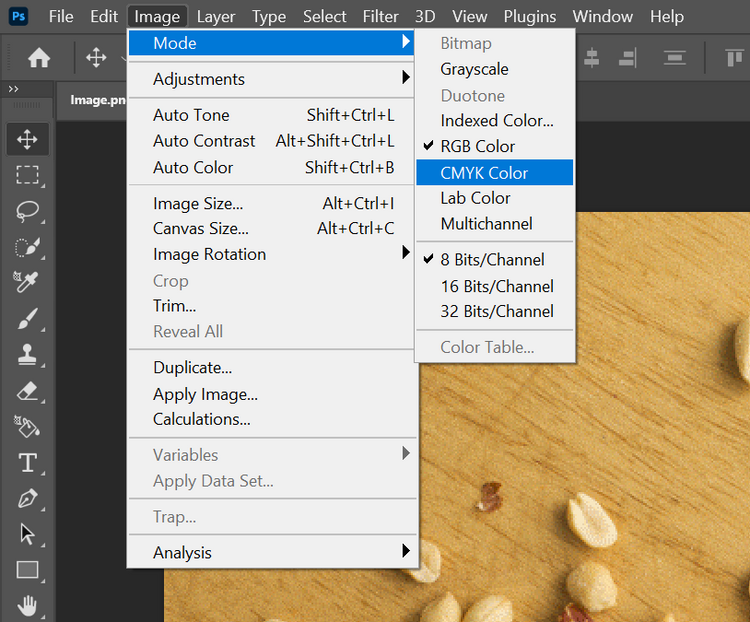Select the Brush tool
Image resolution: width=750 pixels, height=622 pixels.
point(27,318)
